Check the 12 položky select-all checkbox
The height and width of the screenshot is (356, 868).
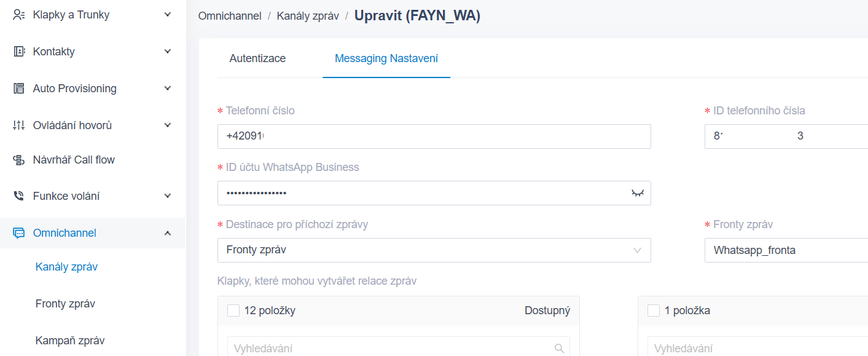tap(233, 311)
